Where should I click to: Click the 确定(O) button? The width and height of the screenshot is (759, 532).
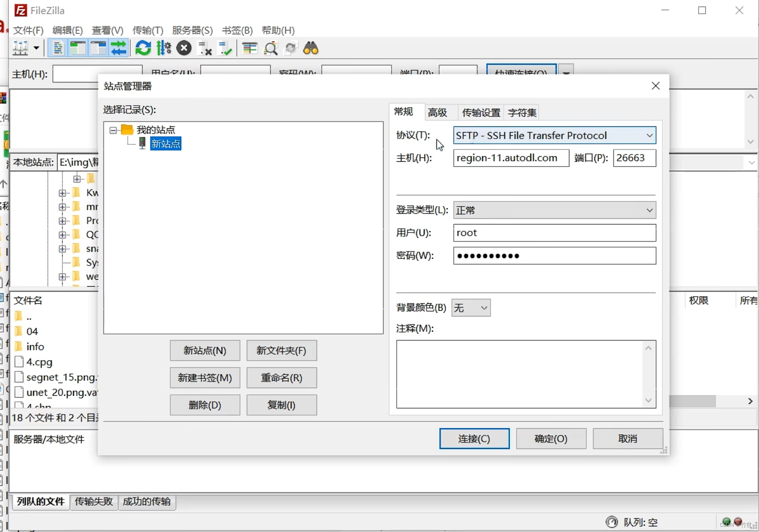(551, 439)
